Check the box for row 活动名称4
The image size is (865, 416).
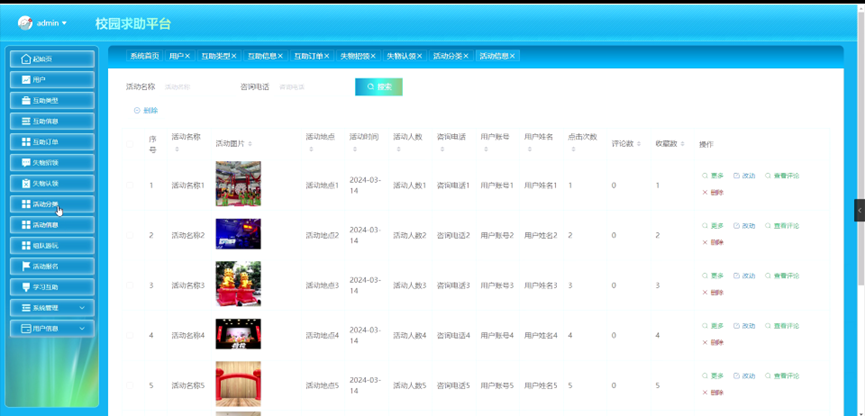(x=130, y=335)
